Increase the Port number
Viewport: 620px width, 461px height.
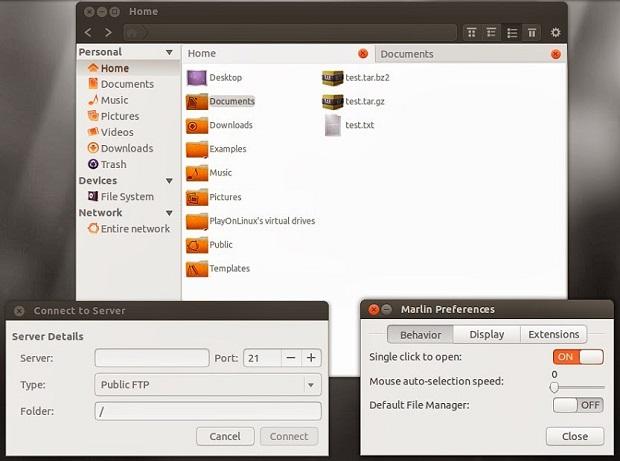click(x=311, y=358)
